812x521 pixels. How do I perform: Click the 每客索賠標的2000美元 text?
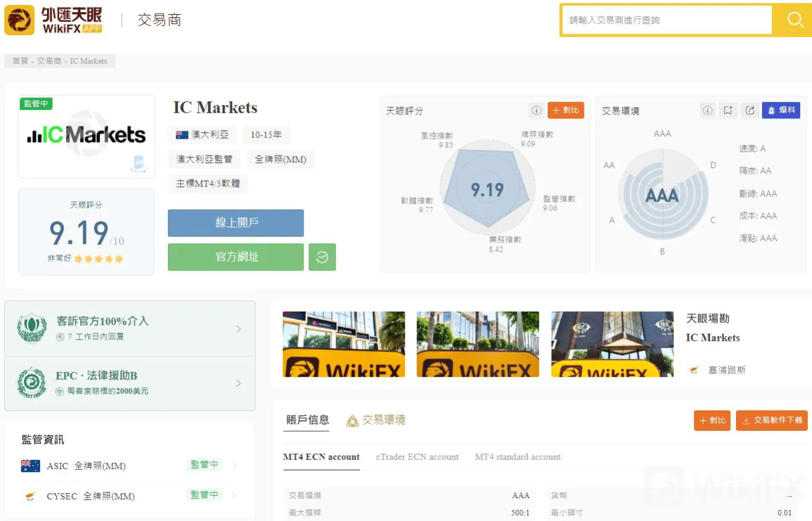coord(108,391)
